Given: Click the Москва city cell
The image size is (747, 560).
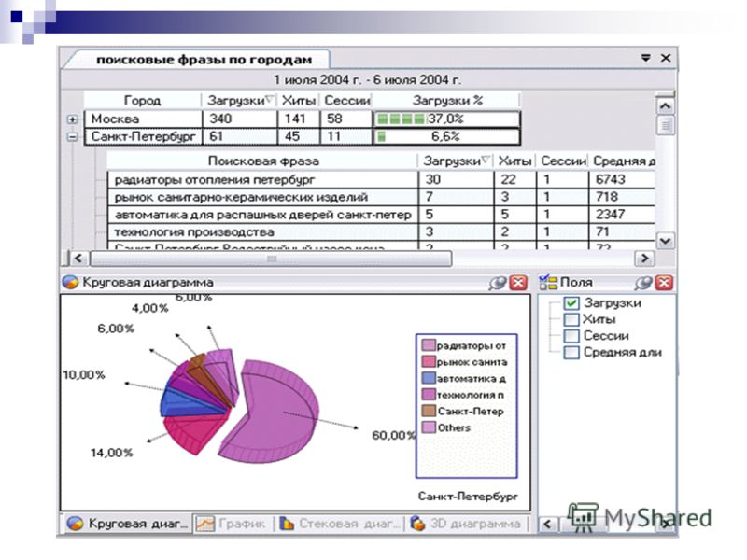Looking at the screenshot, I should (143, 119).
